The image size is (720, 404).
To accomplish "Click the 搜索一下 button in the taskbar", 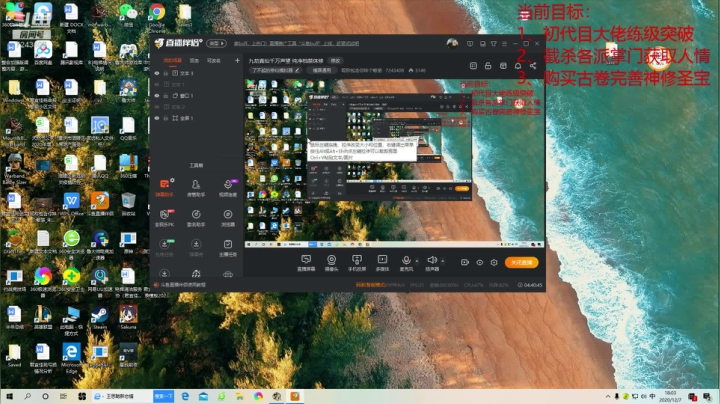I will (163, 396).
